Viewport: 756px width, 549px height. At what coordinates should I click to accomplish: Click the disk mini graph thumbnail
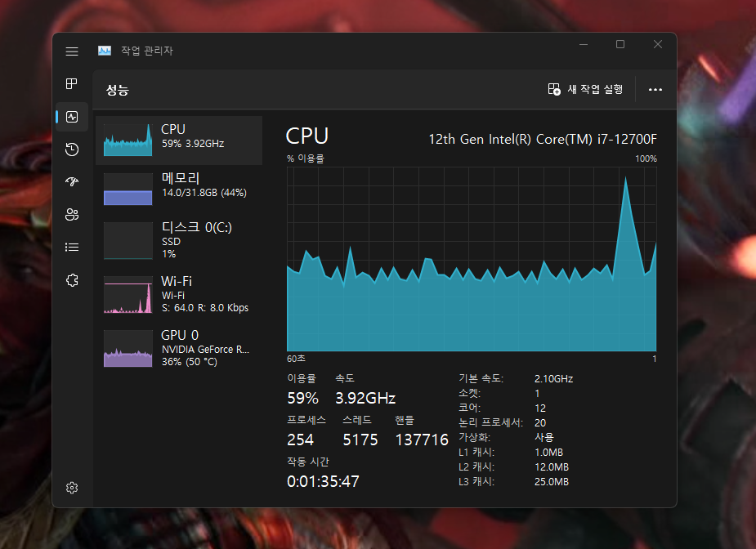pyautogui.click(x=127, y=240)
